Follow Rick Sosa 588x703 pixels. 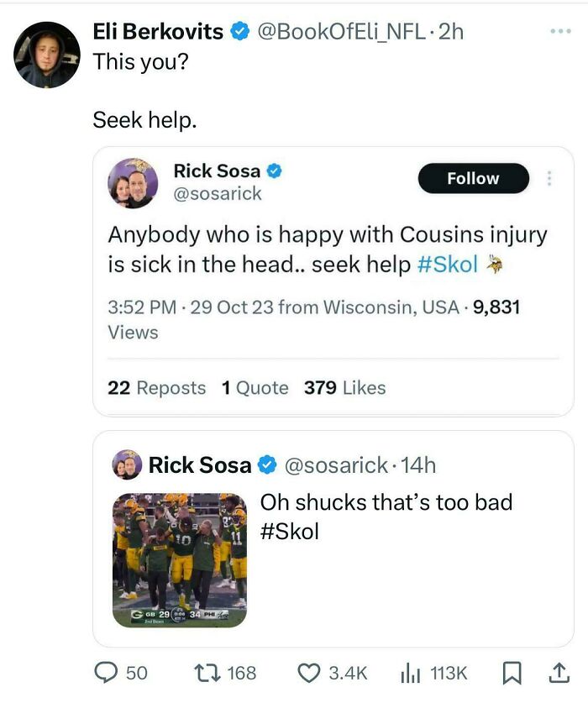[x=473, y=178]
